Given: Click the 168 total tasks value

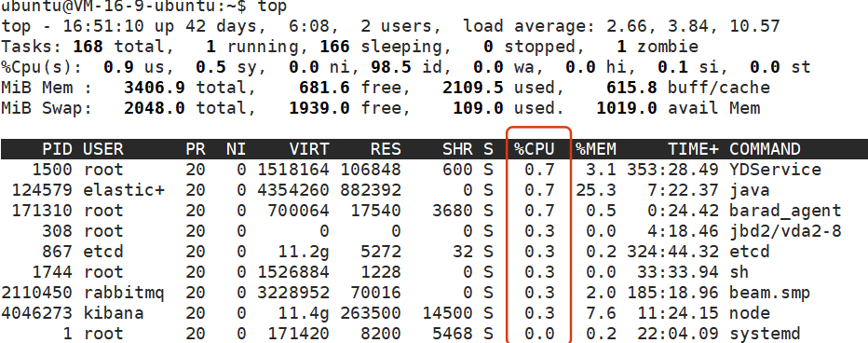Looking at the screenshot, I should point(88,47).
